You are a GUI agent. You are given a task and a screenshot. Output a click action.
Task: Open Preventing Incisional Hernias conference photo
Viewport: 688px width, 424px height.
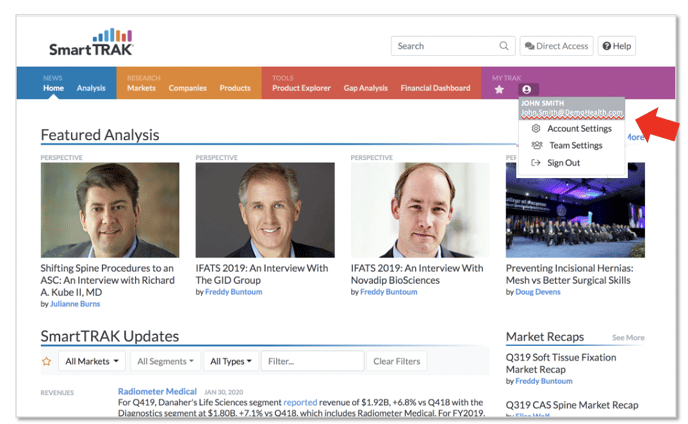point(575,210)
